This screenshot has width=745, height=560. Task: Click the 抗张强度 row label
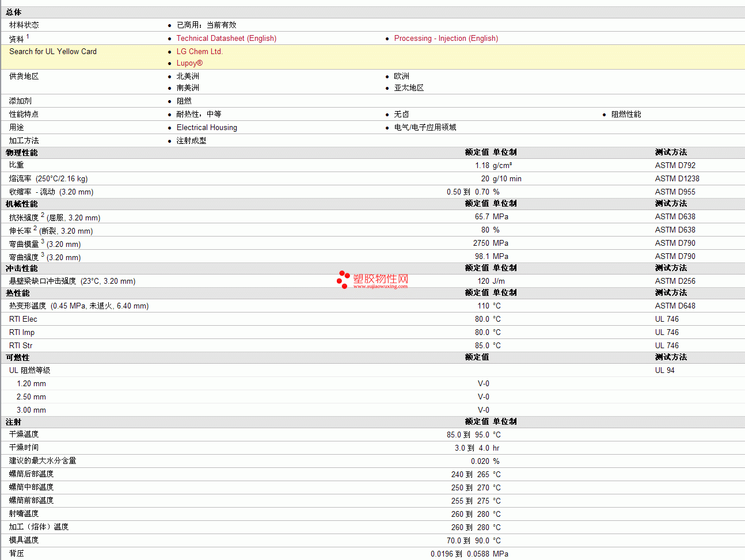pos(55,218)
